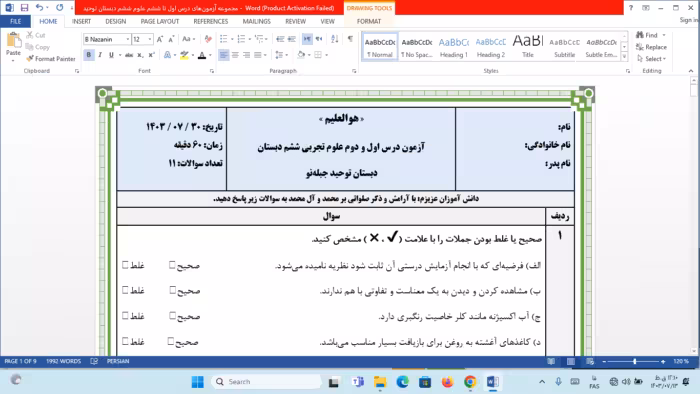Check غلط box for statement الف
Screen dimensions: 700x394
coord(125,265)
